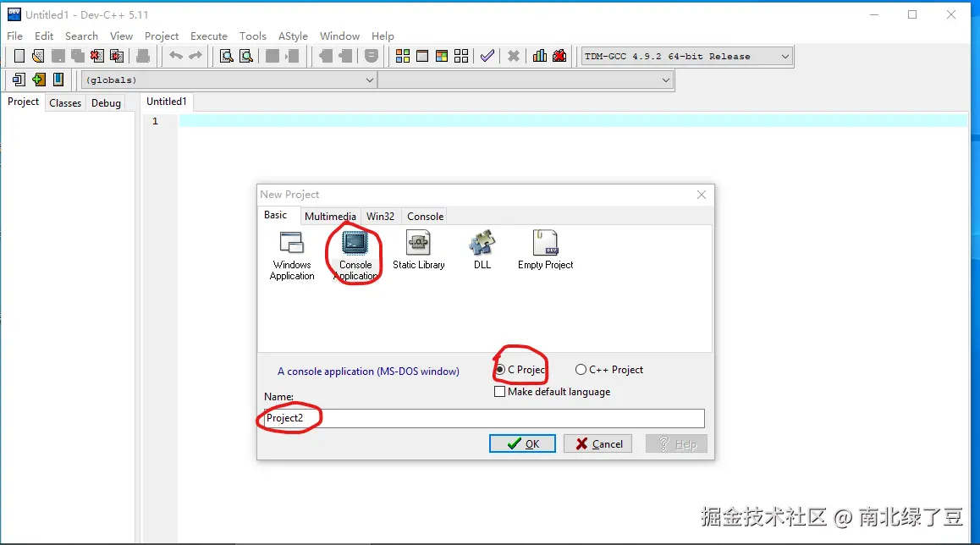
Task: Click the Undo arrow icon
Action: point(176,56)
